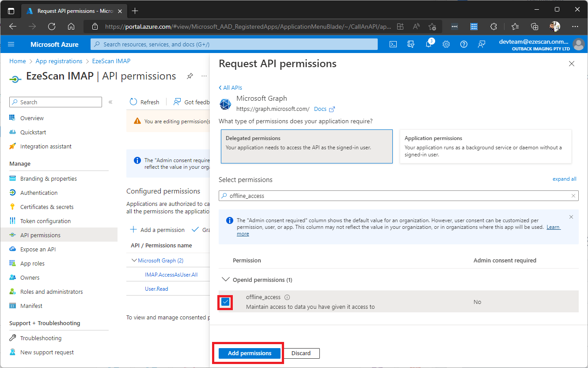This screenshot has width=588, height=368.
Task: Open the Azure portal hamburger menu
Action: pos(11,44)
